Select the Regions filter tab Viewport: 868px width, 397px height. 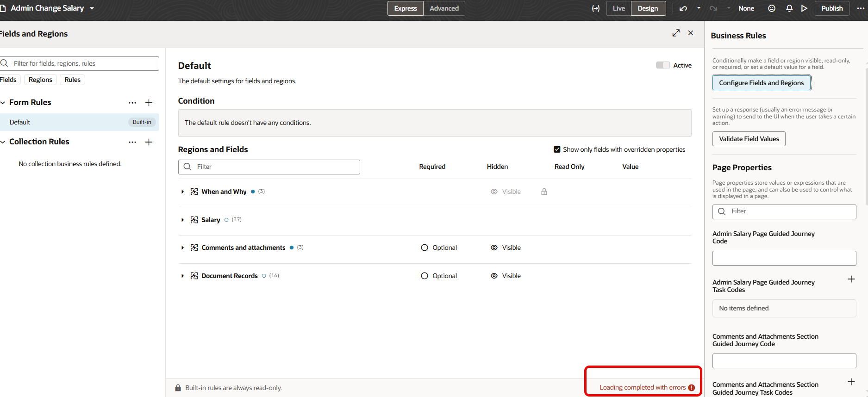pyautogui.click(x=40, y=80)
